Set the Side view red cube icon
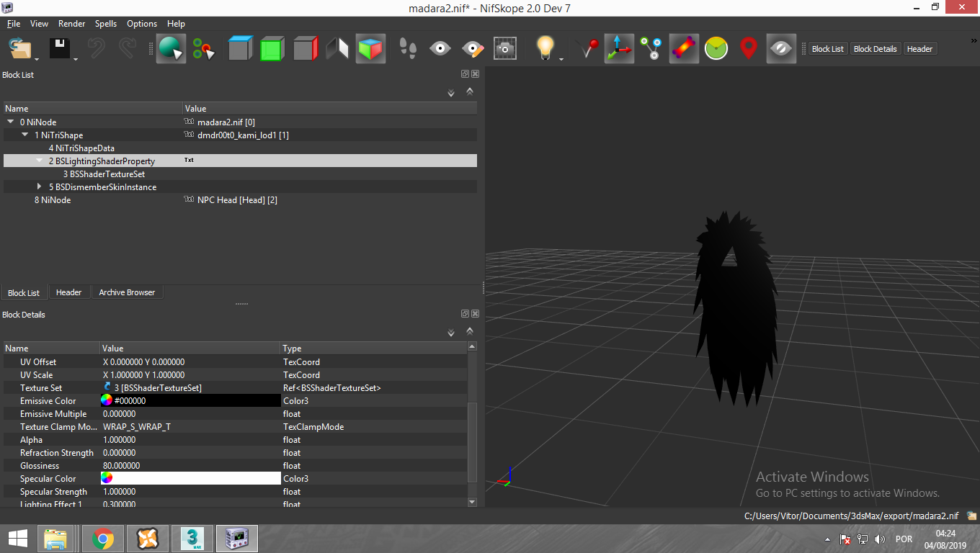 click(306, 49)
